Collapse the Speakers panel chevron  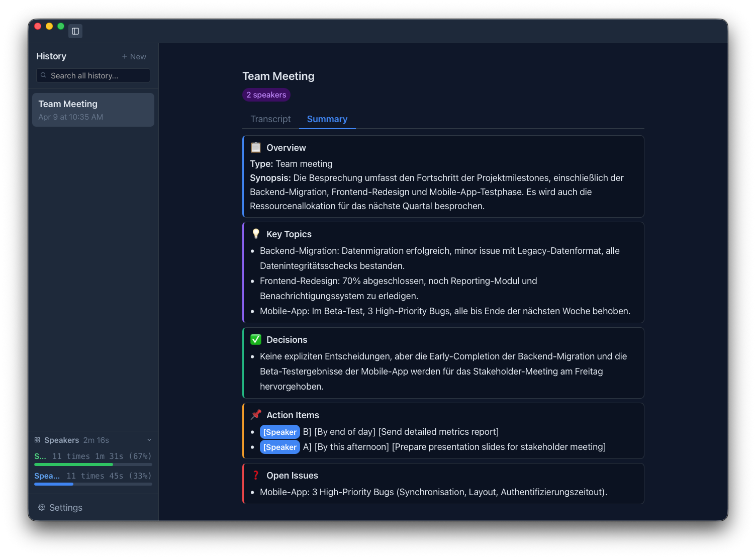click(x=149, y=440)
